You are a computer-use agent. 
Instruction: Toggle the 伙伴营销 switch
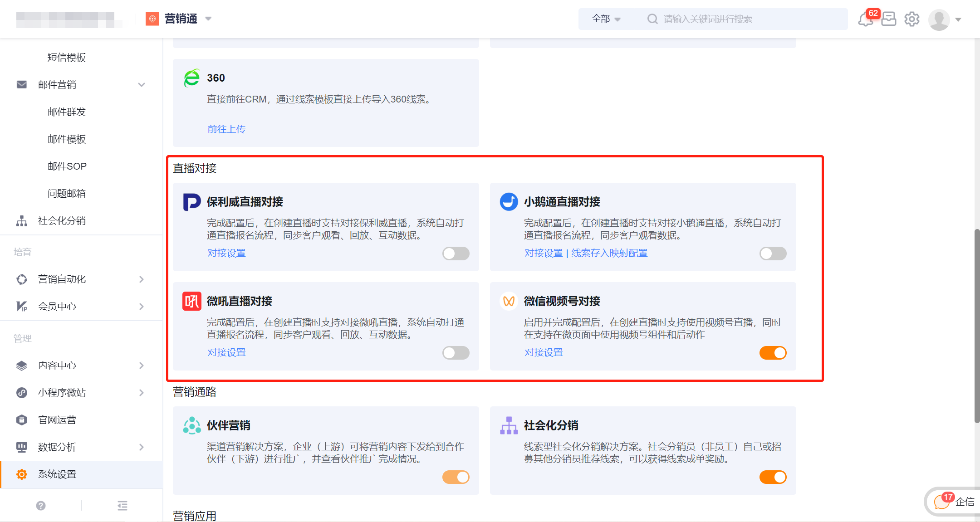coord(456,477)
